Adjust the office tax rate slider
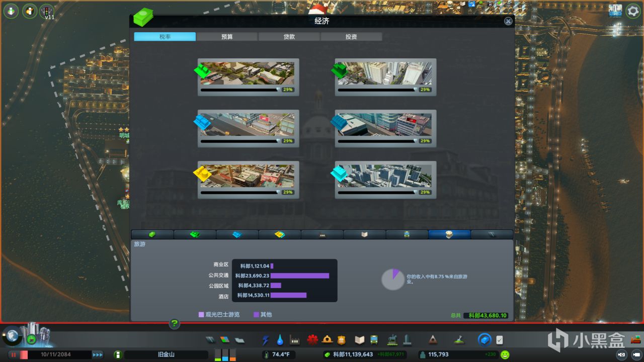 [377, 192]
